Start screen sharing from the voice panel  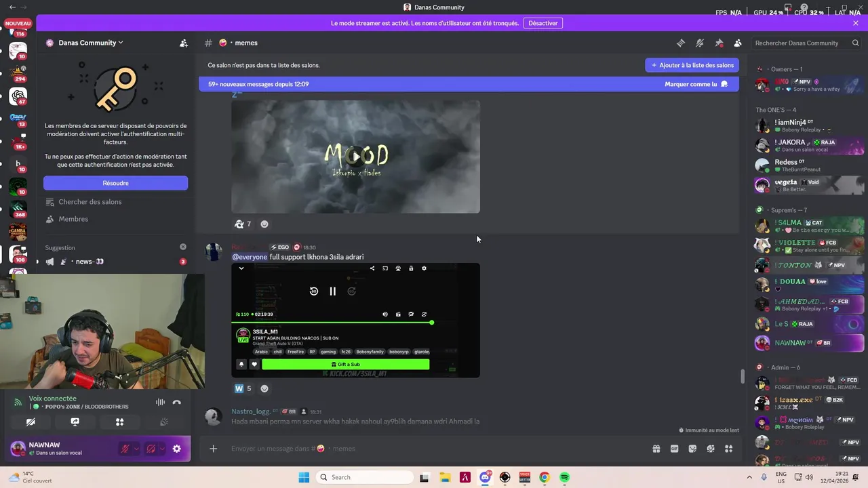click(75, 422)
